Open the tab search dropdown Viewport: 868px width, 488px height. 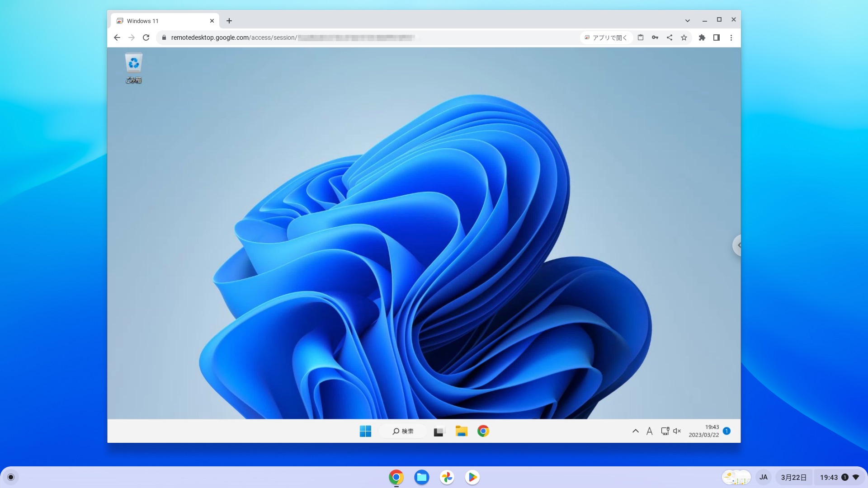tap(688, 20)
